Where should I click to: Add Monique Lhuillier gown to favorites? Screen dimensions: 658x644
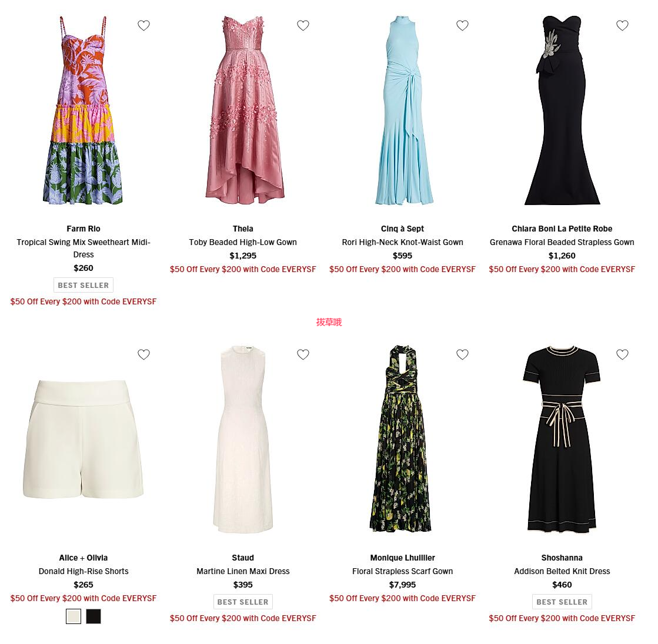pos(462,355)
